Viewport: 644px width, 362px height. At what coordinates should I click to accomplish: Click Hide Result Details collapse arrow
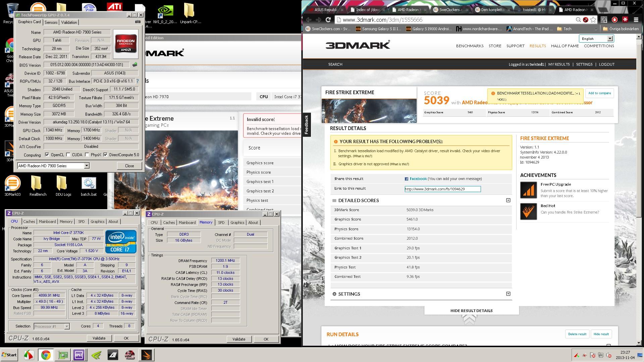point(470,319)
